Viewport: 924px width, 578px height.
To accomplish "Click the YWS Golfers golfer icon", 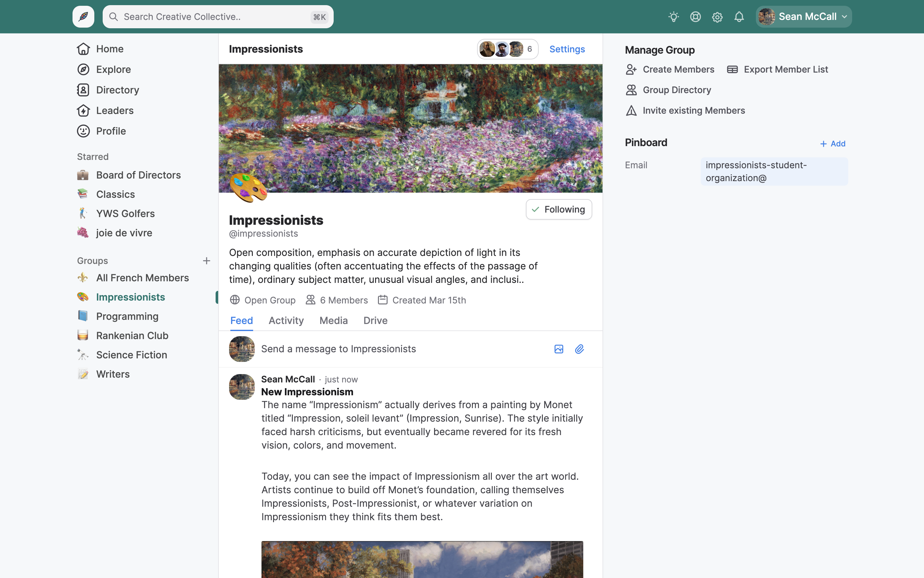I will [x=83, y=213].
